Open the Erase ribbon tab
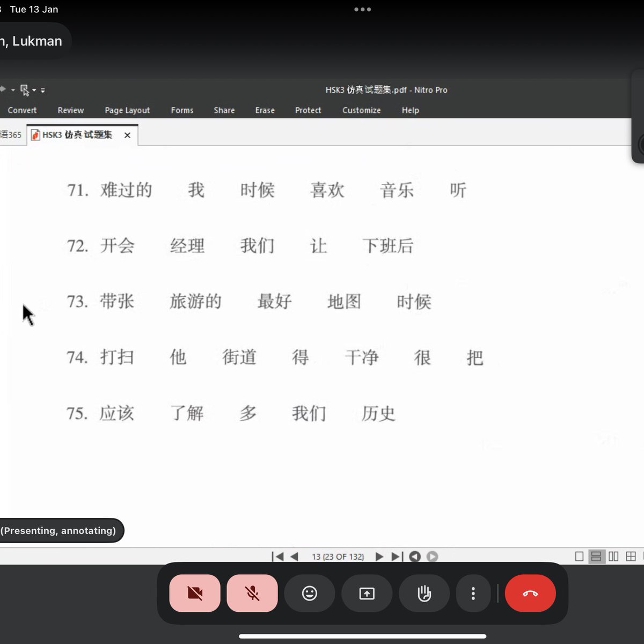The image size is (644, 644). point(265,110)
